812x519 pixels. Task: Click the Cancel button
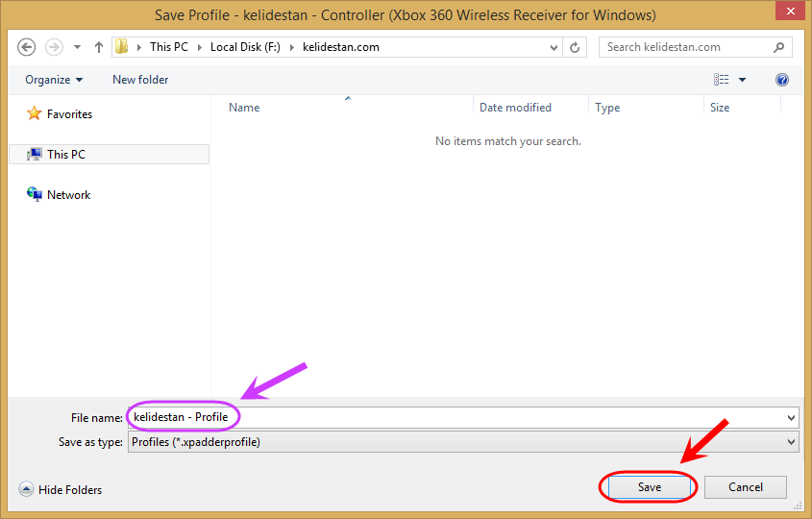(745, 487)
